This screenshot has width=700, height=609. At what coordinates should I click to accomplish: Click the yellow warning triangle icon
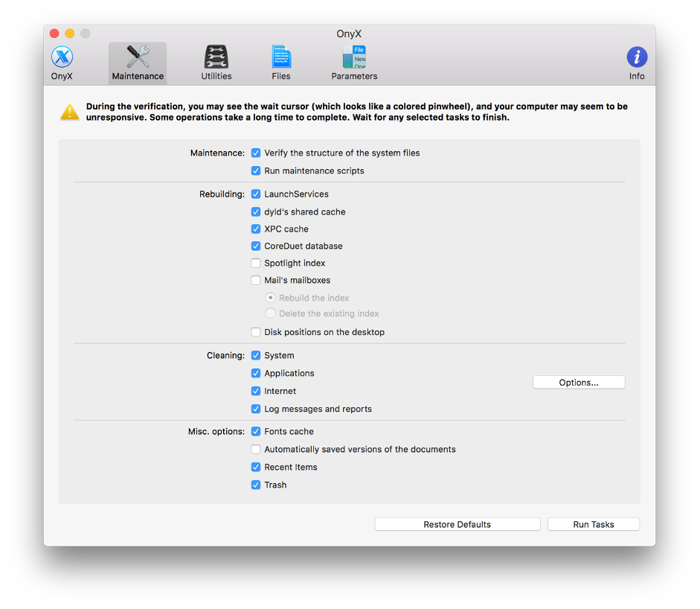point(70,112)
